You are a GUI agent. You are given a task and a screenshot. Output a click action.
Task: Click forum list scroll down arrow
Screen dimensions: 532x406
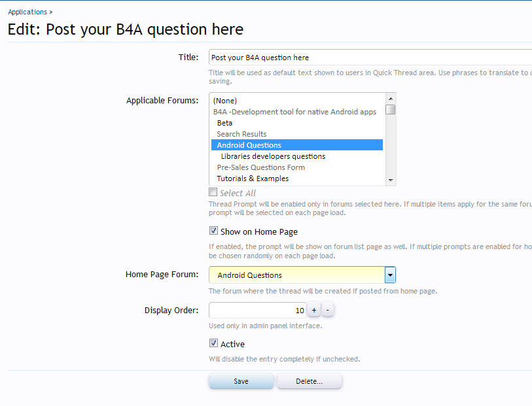(391, 180)
